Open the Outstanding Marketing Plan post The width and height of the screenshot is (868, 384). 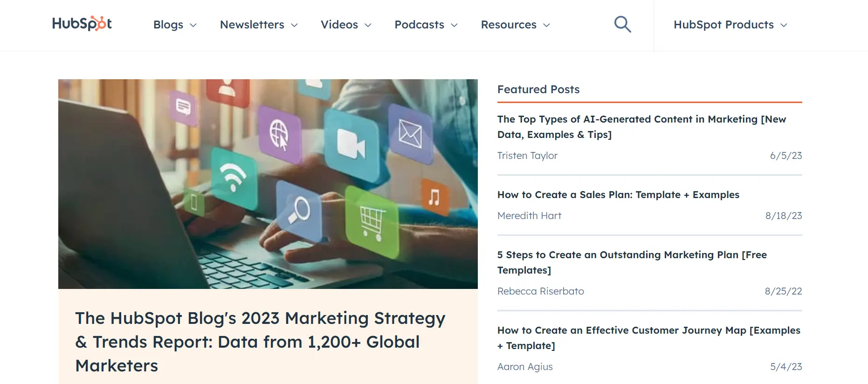[x=632, y=262]
